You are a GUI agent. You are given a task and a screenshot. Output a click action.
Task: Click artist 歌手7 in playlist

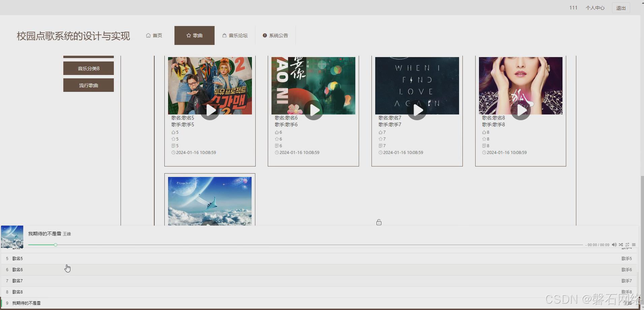click(x=626, y=281)
